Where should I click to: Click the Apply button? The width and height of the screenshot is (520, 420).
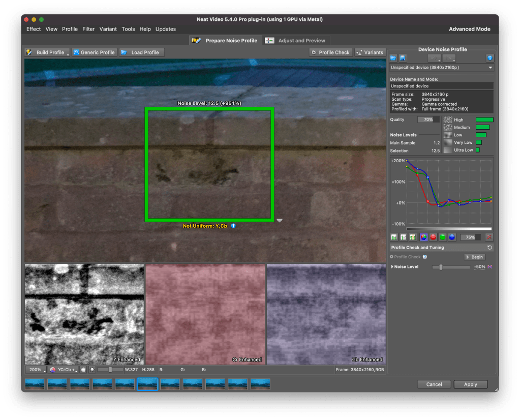click(x=470, y=384)
